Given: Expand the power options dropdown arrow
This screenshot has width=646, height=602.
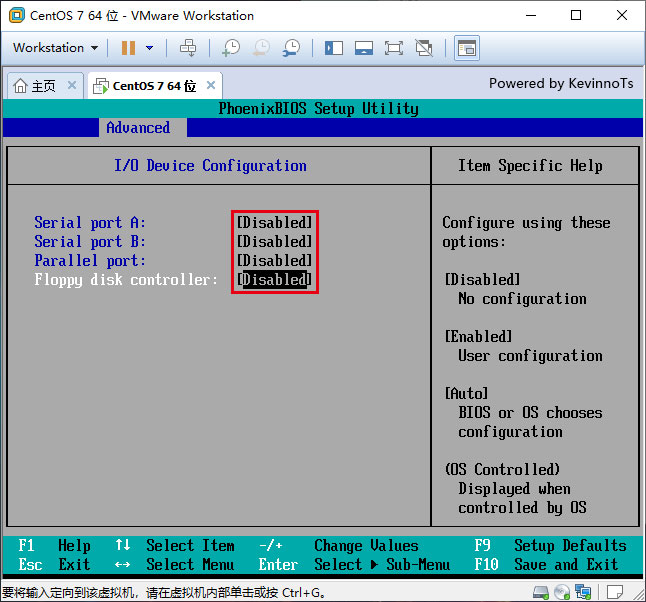Looking at the screenshot, I should pyautogui.click(x=150, y=48).
